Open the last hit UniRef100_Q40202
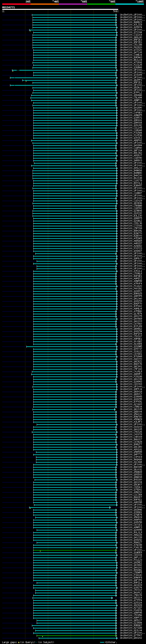 [131, 638]
